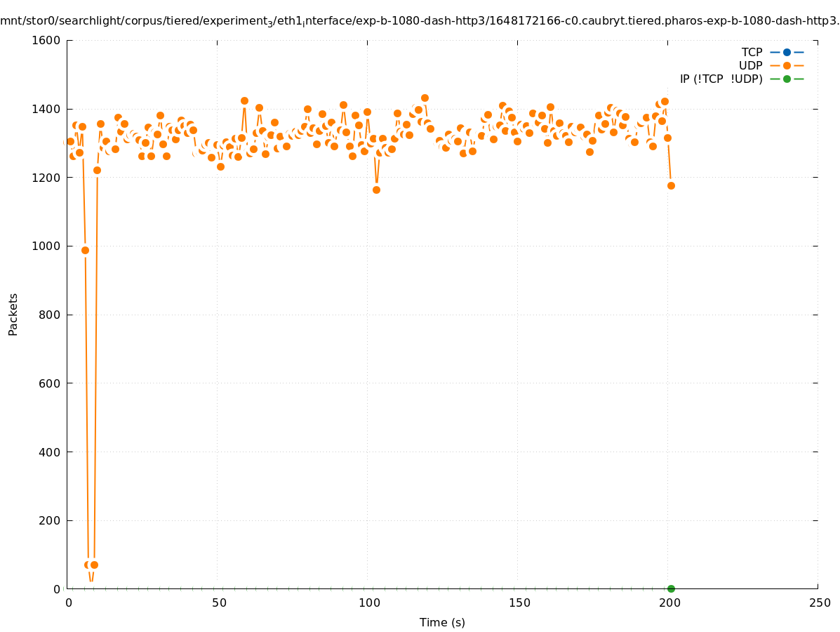The height and width of the screenshot is (632, 840).
Task: Click the green IP legend marker
Action: pos(787,79)
